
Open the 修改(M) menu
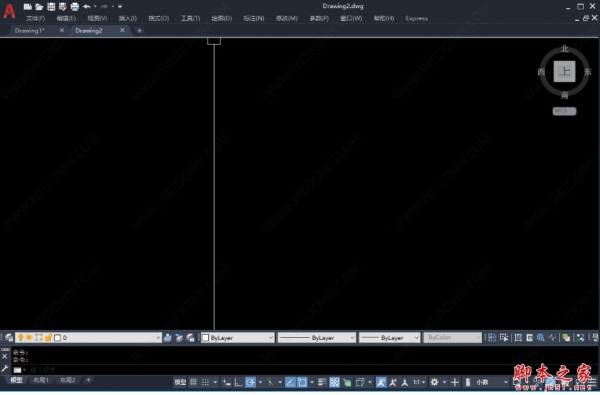(x=287, y=18)
